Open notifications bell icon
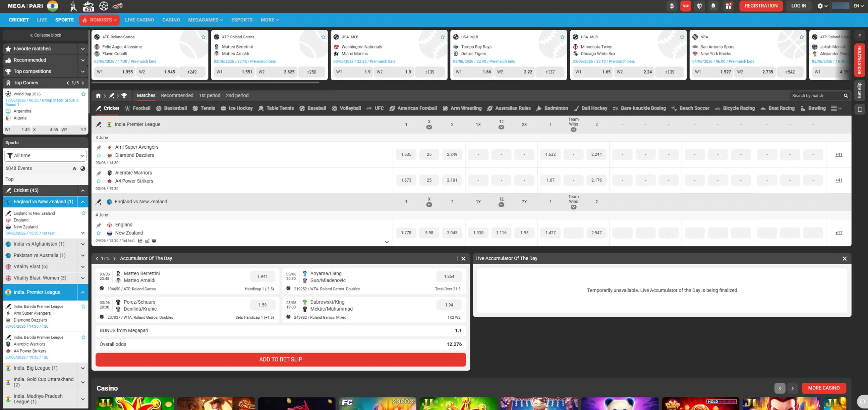 pyautogui.click(x=713, y=6)
